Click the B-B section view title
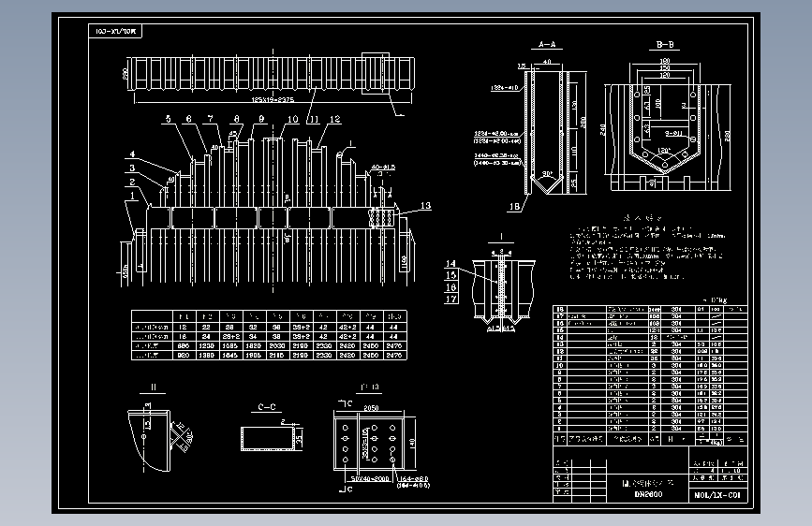 point(665,45)
